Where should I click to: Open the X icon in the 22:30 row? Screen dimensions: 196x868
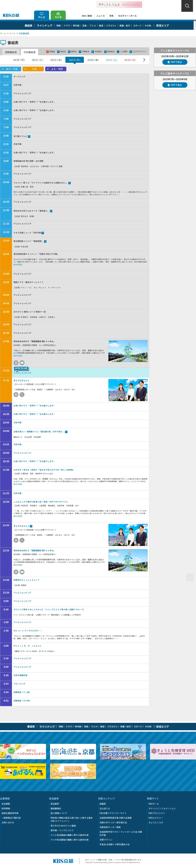point(22,540)
